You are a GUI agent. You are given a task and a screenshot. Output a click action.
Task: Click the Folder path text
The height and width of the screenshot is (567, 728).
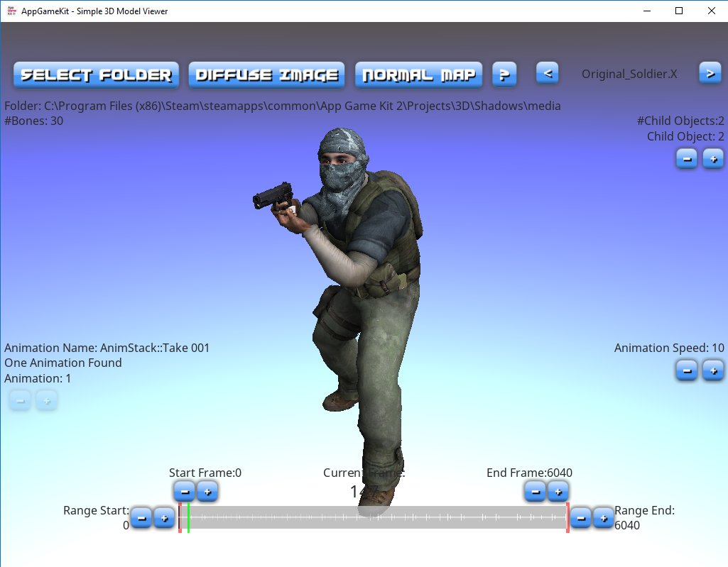[282, 106]
